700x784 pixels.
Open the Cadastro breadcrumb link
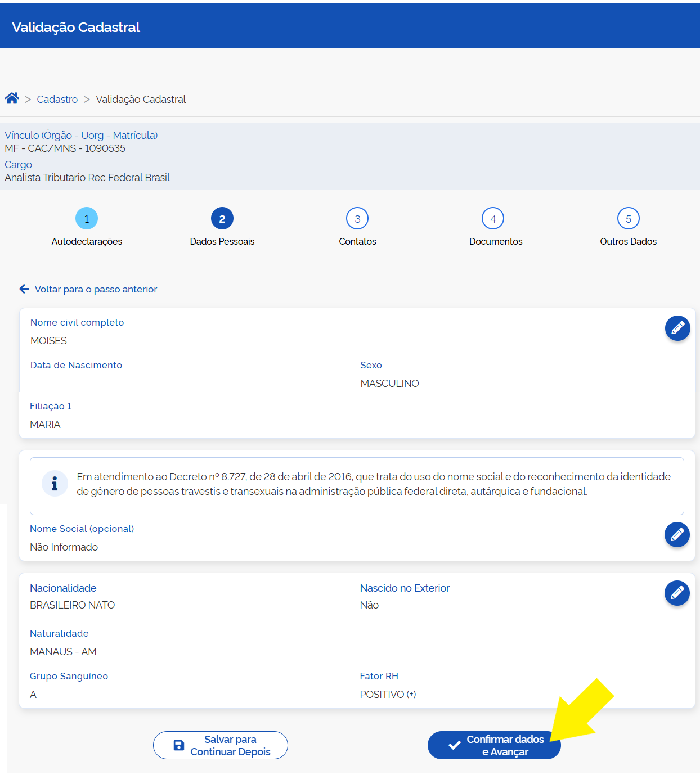click(57, 100)
